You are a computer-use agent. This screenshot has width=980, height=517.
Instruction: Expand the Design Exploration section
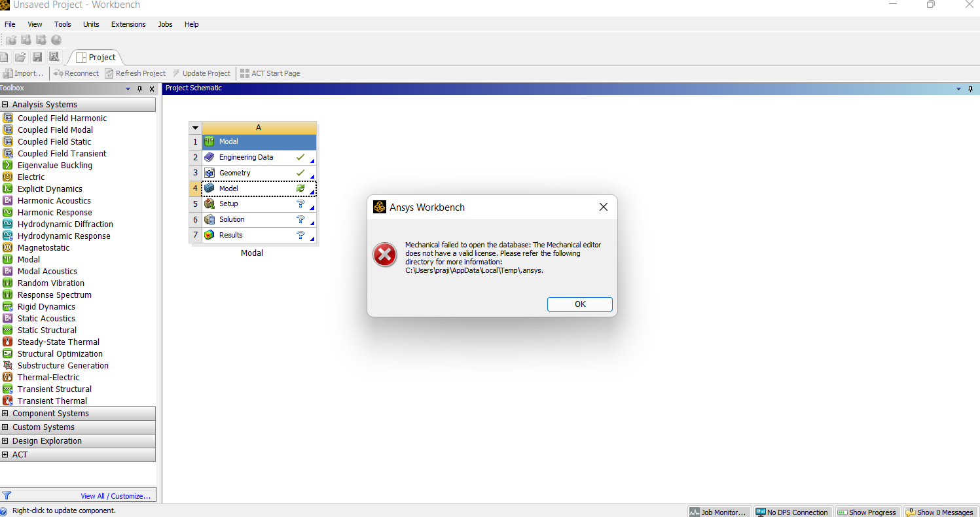click(5, 441)
